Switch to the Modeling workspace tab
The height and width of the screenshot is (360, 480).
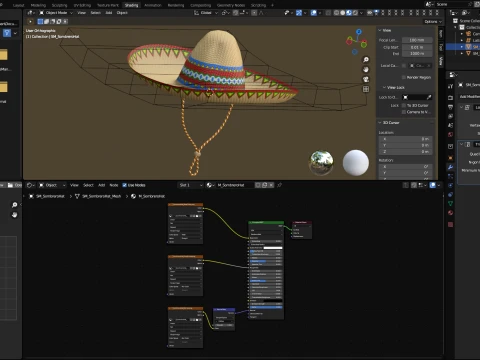38,5
